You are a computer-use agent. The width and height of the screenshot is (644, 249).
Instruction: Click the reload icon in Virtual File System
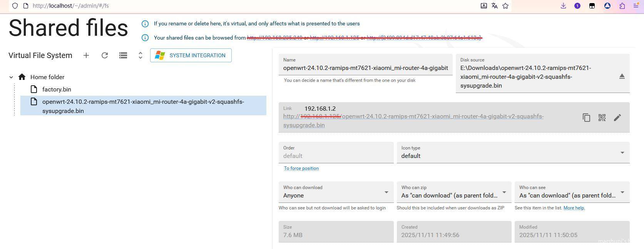coord(105,55)
